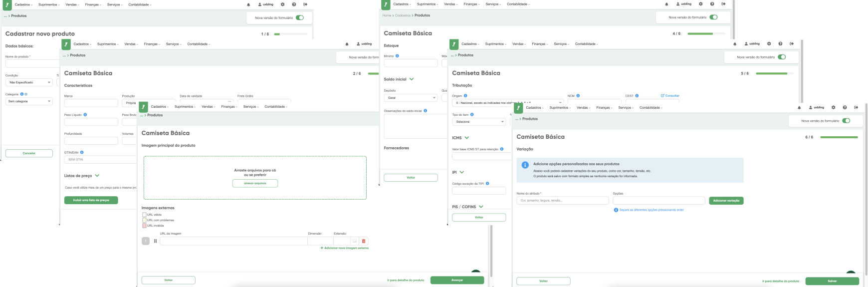Click the info icon next to Código exceção da TIPI

(x=487, y=183)
